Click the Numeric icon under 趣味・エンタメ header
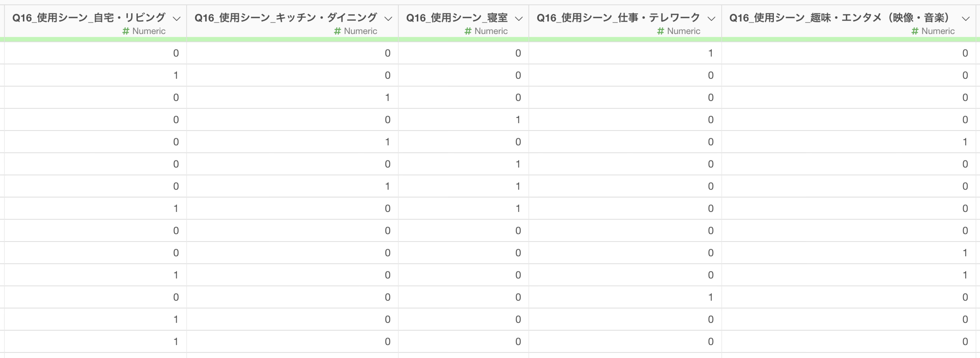This screenshot has height=358, width=980. (915, 31)
